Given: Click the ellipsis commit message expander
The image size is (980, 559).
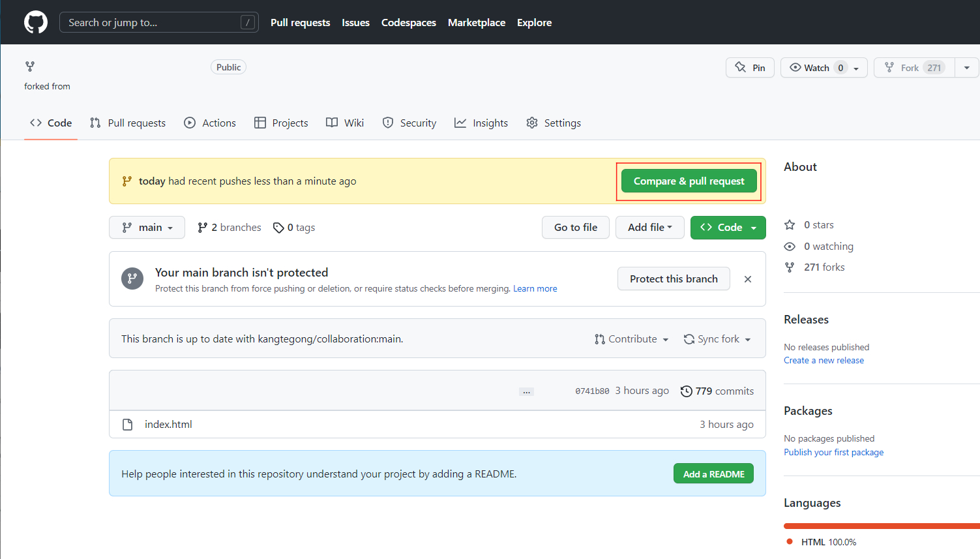Looking at the screenshot, I should point(526,391).
